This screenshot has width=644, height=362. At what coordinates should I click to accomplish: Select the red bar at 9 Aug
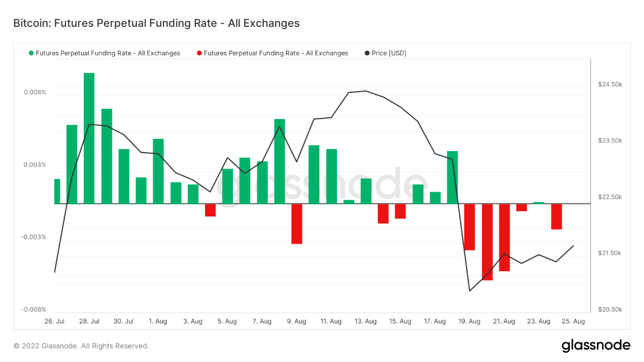297,224
